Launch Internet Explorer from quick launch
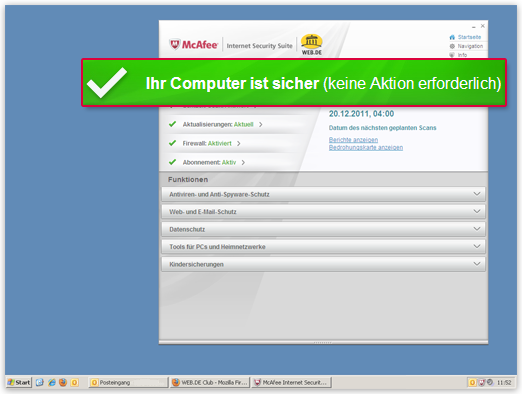 (x=51, y=382)
